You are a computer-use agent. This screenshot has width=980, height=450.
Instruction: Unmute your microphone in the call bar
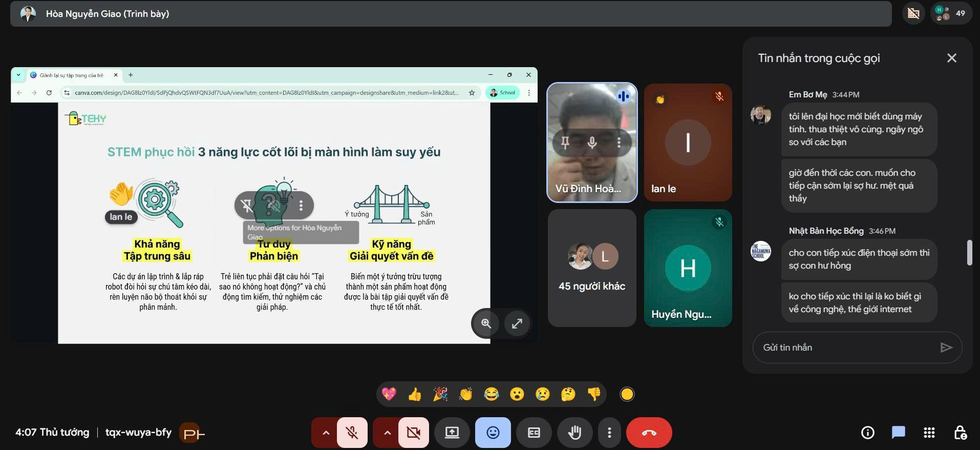coord(352,433)
